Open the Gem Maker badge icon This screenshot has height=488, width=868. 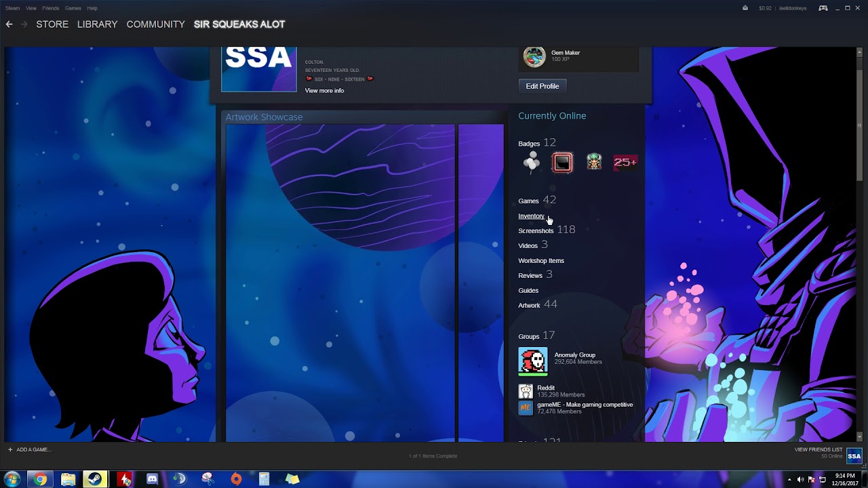(x=534, y=57)
